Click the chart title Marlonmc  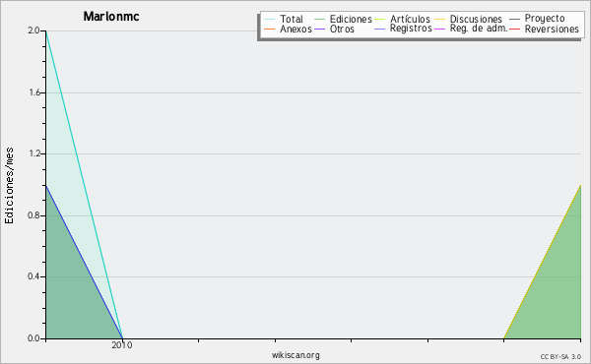[111, 17]
